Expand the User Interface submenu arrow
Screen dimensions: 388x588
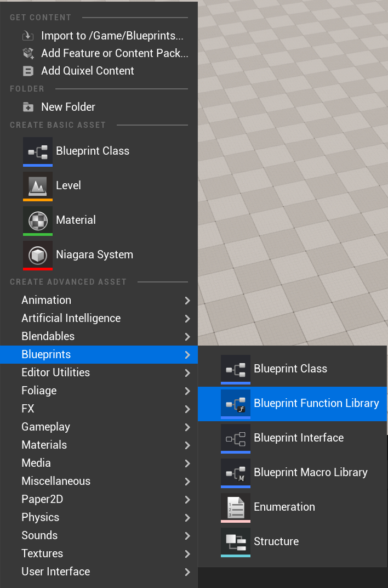tap(187, 572)
